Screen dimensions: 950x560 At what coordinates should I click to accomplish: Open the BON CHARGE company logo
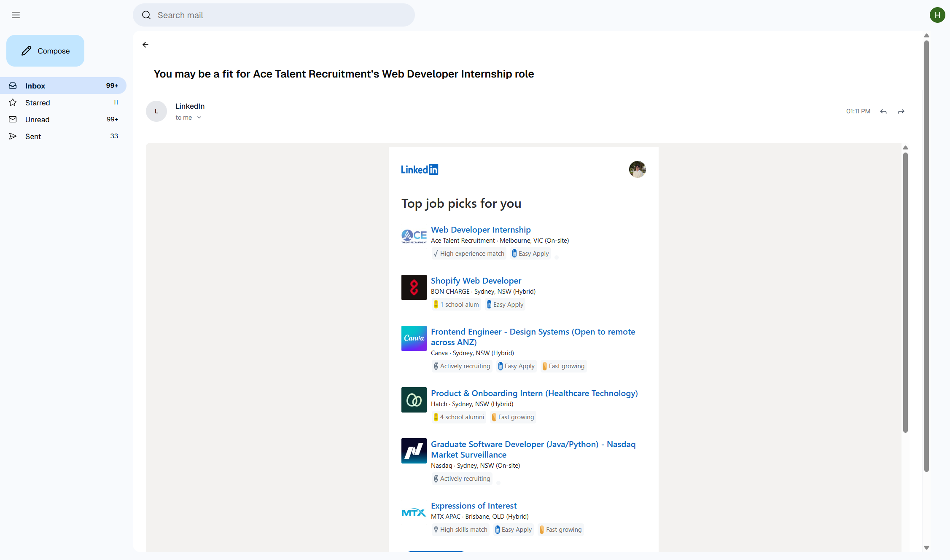click(x=414, y=287)
